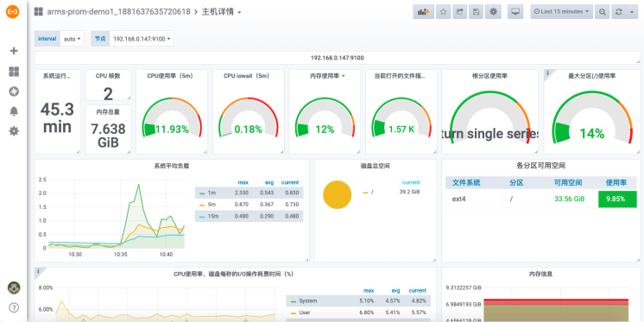Click the 45.3 min uptime value
This screenshot has width=644, height=322.
click(57, 118)
